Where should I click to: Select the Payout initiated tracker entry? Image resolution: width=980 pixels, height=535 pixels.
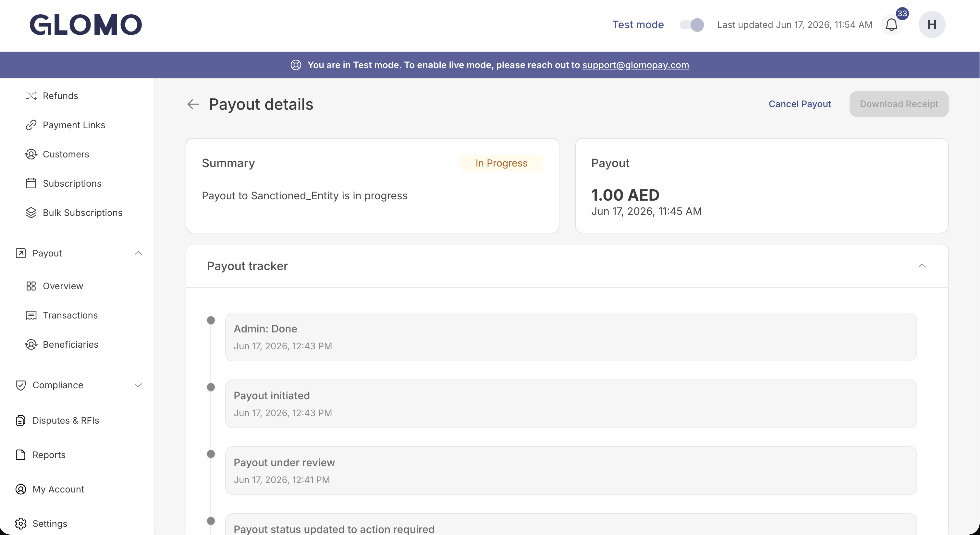point(571,404)
